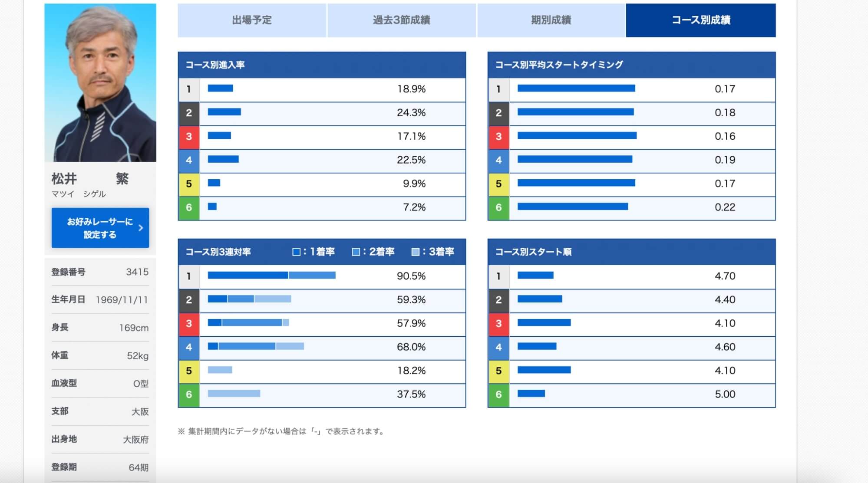
Task: Click the 3着率 legend square
Action: tap(416, 252)
